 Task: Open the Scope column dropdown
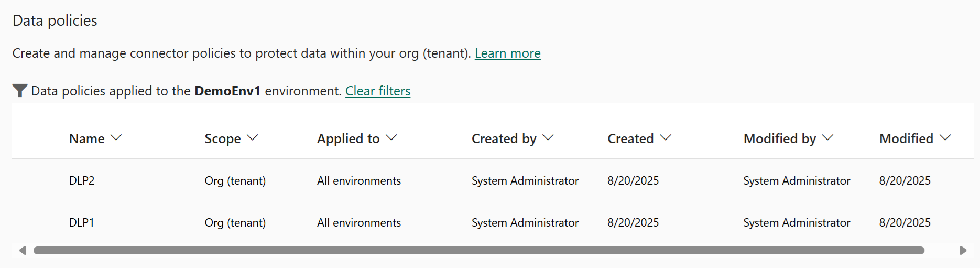coord(253,138)
